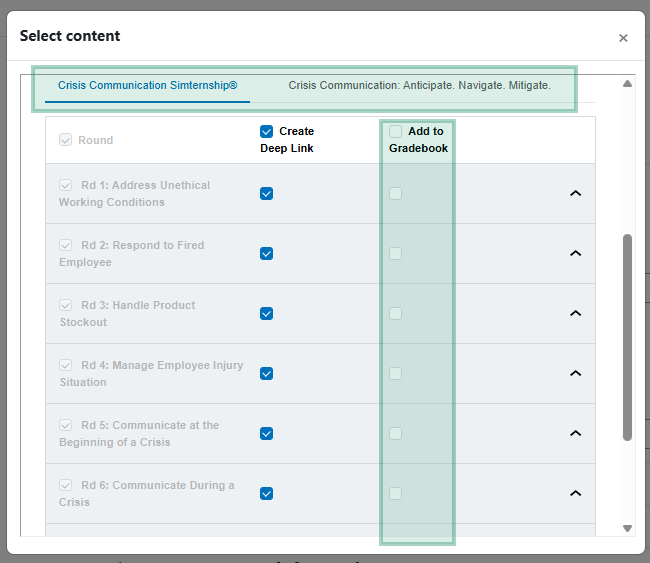Add Rd 1 to the Gradebook
The image size is (650, 563).
click(x=395, y=194)
